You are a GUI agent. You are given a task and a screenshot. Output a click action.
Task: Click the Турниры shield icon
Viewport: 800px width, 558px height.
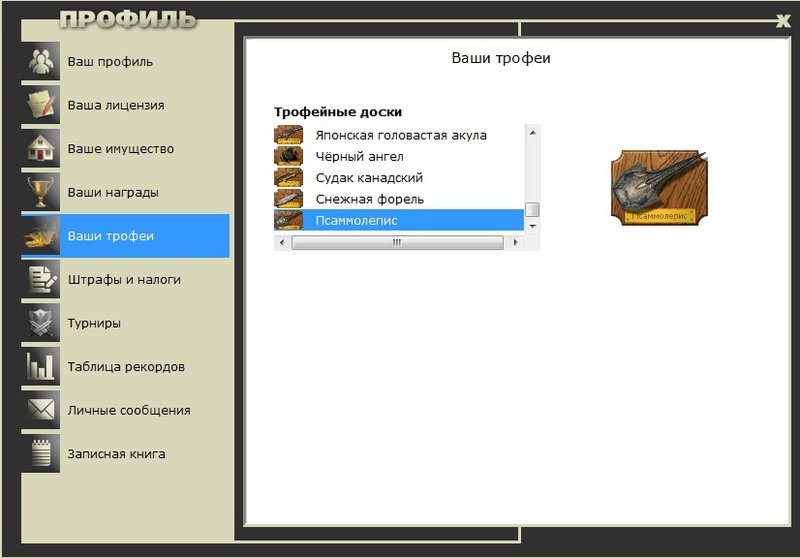click(x=41, y=323)
